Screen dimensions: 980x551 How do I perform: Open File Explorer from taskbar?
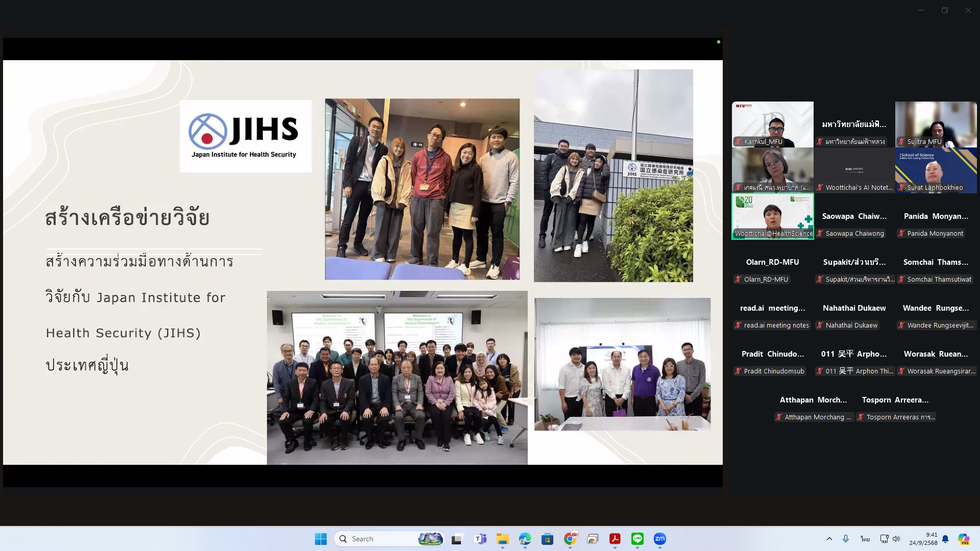pyautogui.click(x=502, y=539)
